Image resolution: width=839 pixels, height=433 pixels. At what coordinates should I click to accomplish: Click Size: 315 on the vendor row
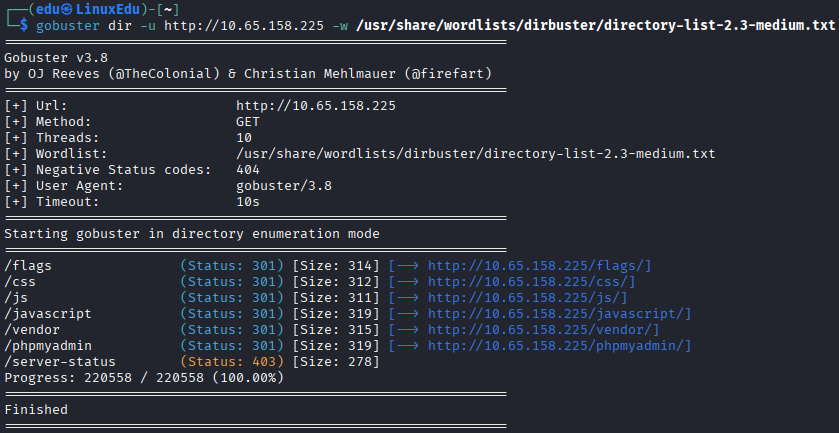(x=336, y=330)
